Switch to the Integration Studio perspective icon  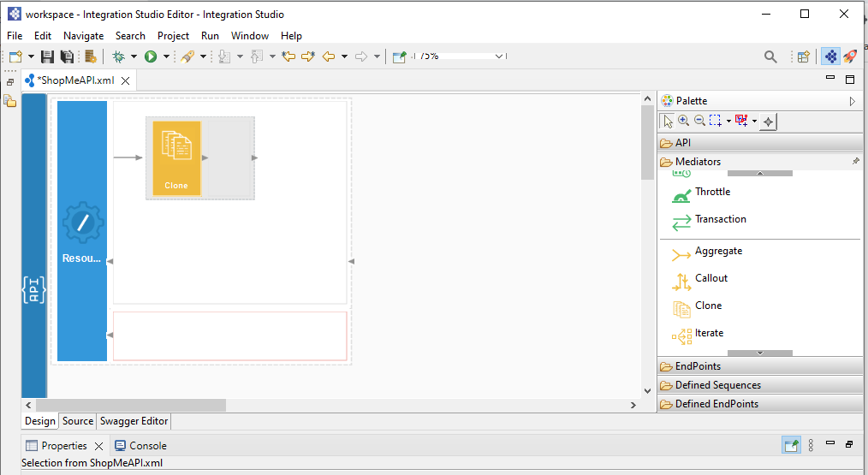[x=830, y=56]
